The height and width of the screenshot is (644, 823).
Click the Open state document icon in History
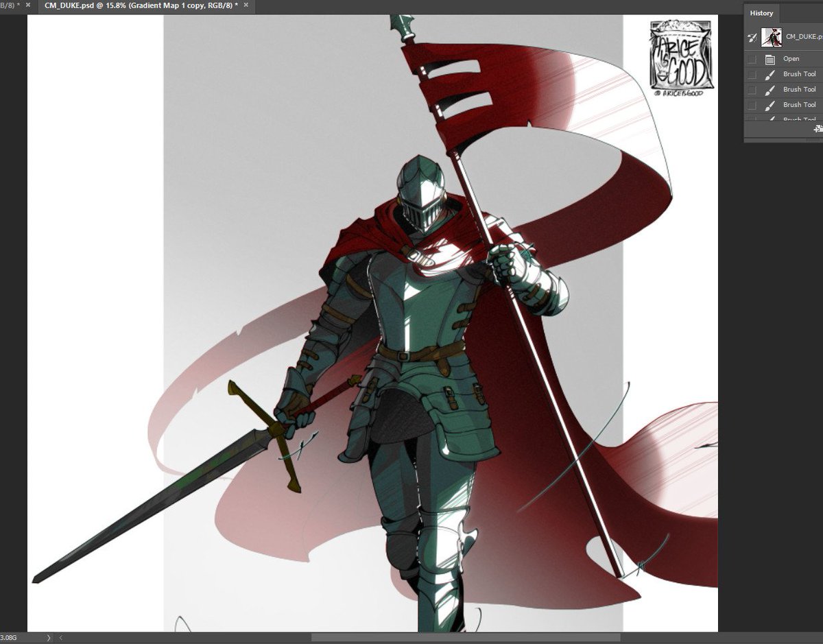click(770, 59)
